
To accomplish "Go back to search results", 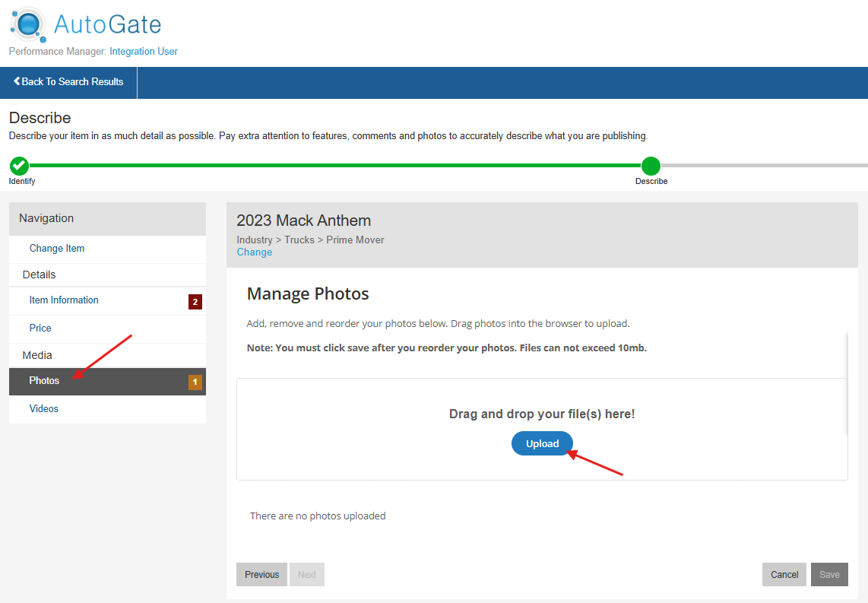I will (x=68, y=82).
